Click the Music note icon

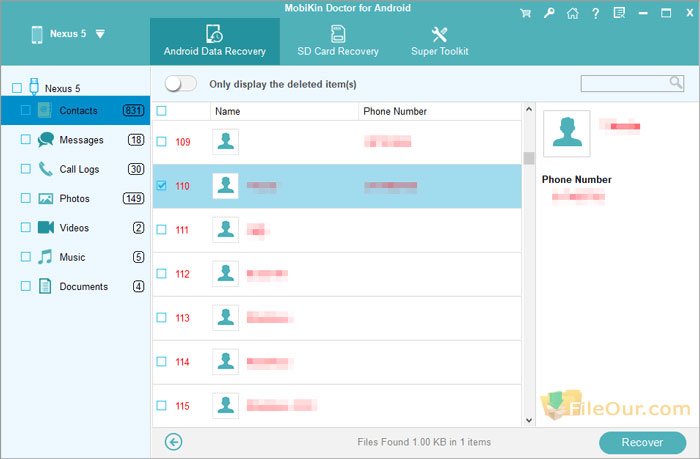pos(45,257)
